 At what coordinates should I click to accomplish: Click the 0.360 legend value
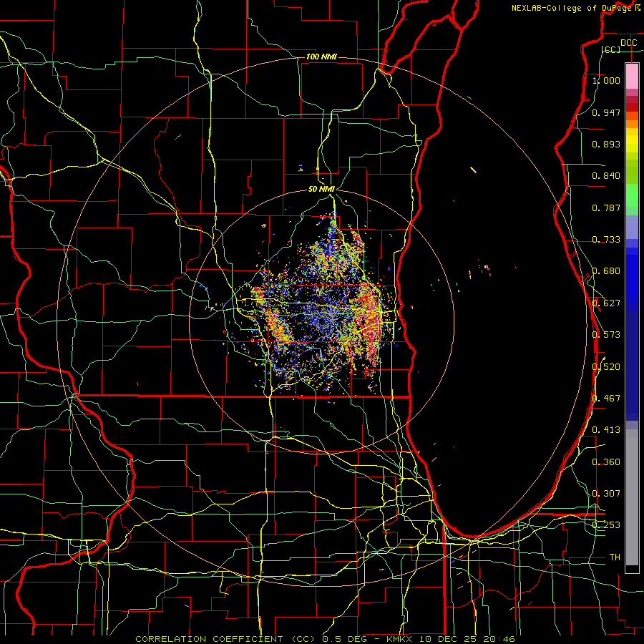pos(606,462)
